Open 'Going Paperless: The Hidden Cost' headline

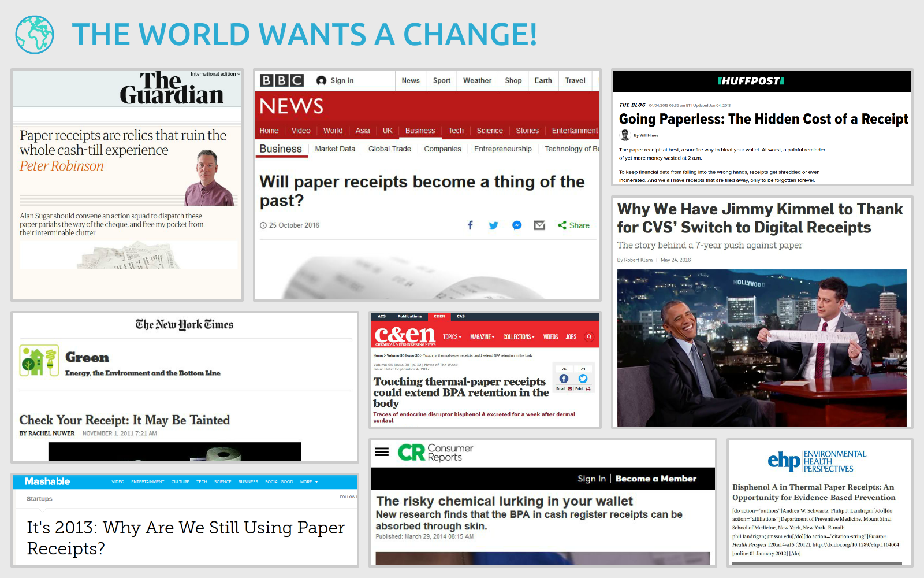click(763, 119)
